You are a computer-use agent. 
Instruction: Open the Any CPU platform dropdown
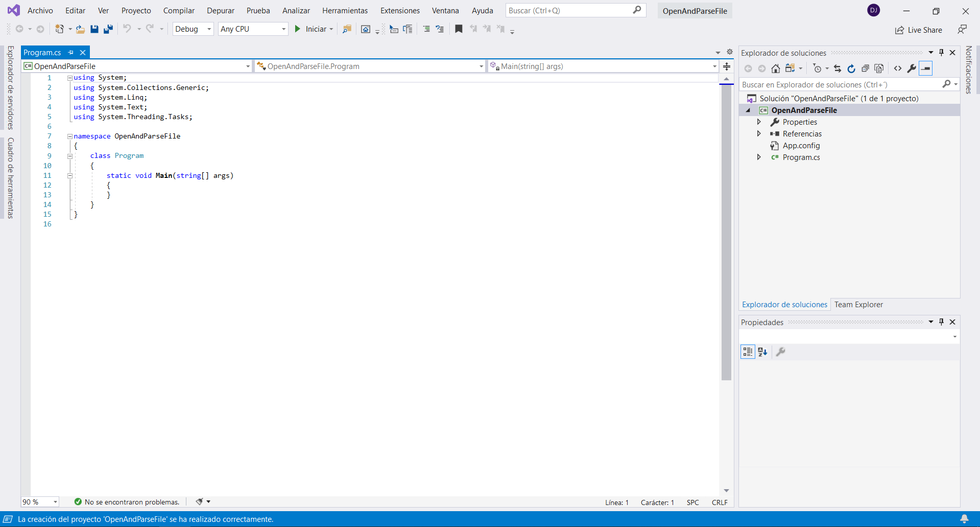tap(253, 29)
